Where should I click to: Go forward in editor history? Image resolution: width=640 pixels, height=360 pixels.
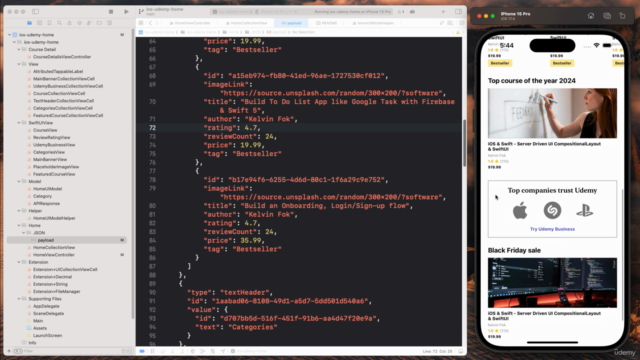pos(157,23)
